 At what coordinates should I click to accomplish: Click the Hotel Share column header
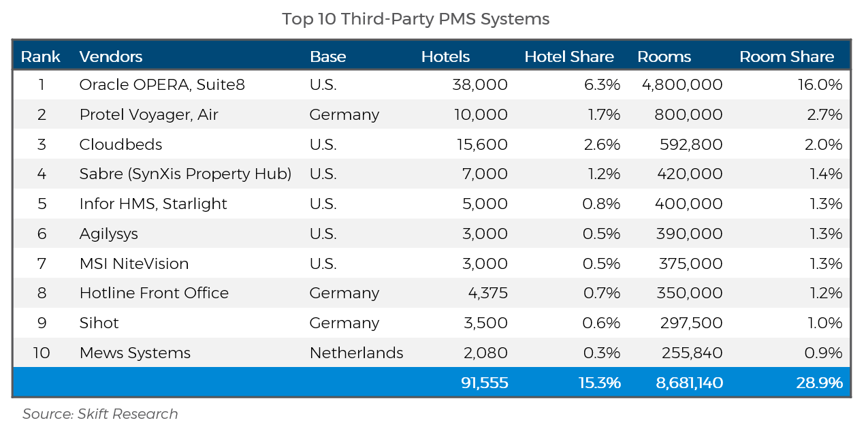click(569, 57)
